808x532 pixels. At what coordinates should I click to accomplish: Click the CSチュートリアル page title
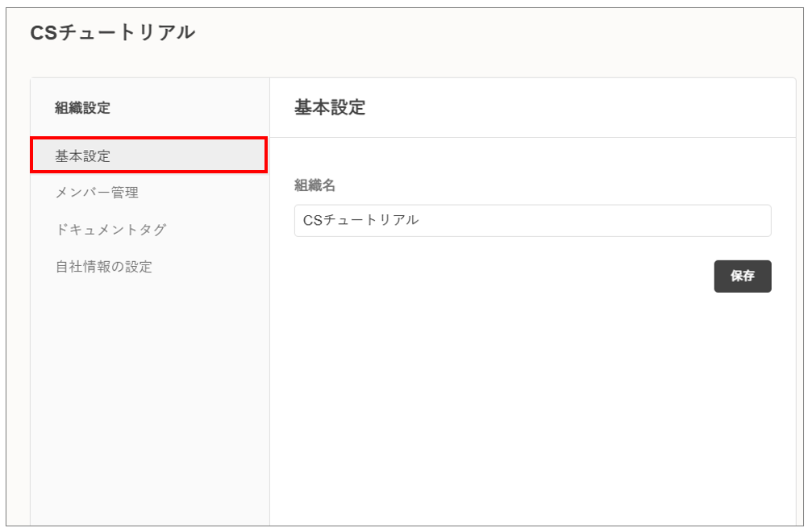[x=112, y=32]
